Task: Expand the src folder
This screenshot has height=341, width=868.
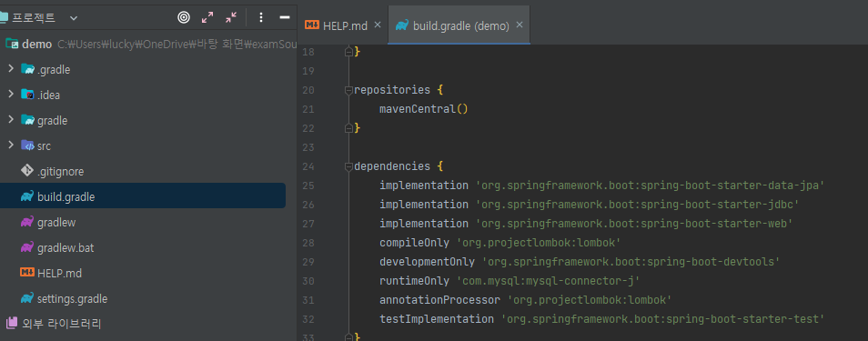Action: [x=11, y=145]
